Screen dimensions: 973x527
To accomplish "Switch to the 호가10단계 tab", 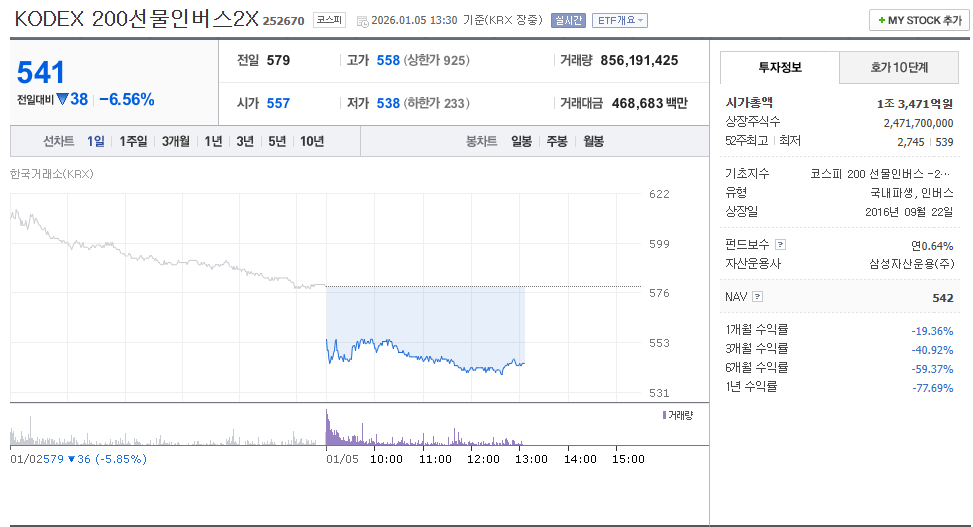I will point(899,68).
